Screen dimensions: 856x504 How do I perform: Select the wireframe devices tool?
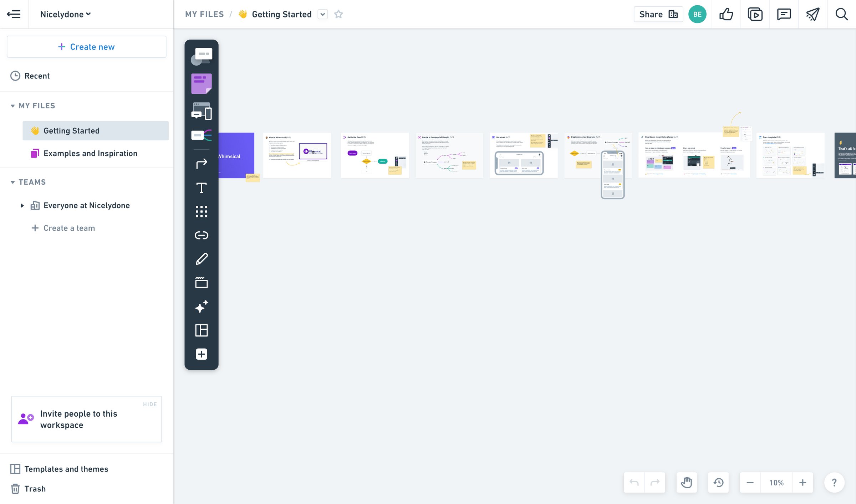(202, 111)
